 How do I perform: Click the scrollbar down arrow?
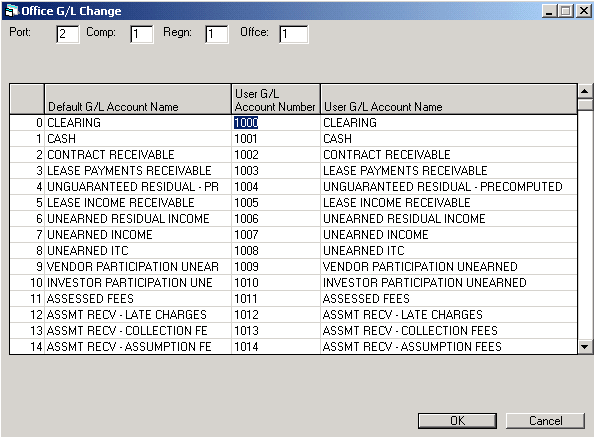click(585, 346)
